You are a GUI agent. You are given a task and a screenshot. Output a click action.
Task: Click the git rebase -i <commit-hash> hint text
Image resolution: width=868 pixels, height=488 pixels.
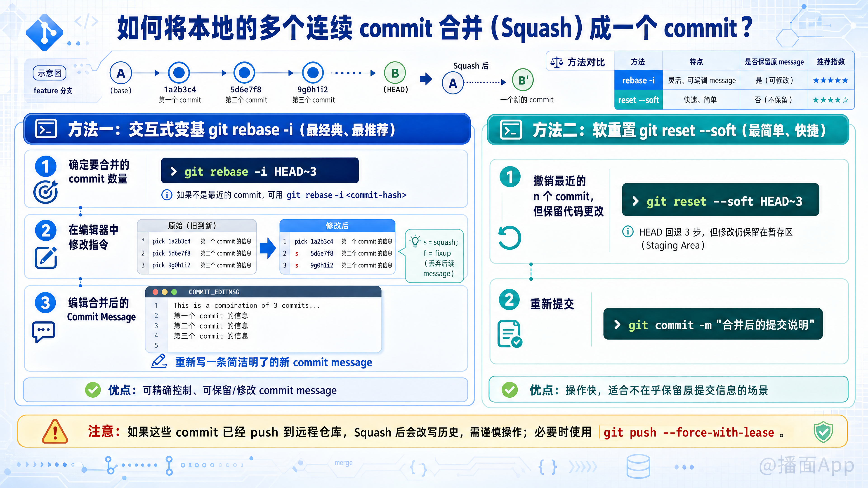click(x=346, y=195)
